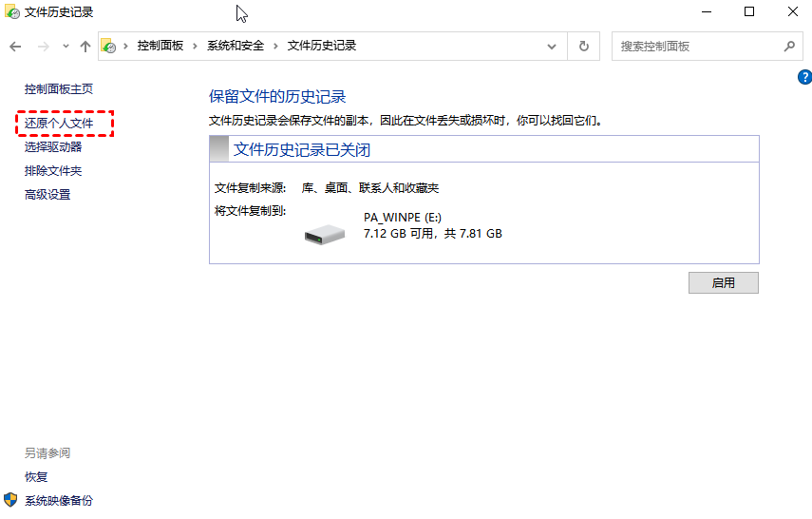Select 系统和安全 in the breadcrumb
This screenshot has width=812, height=519.
point(236,47)
